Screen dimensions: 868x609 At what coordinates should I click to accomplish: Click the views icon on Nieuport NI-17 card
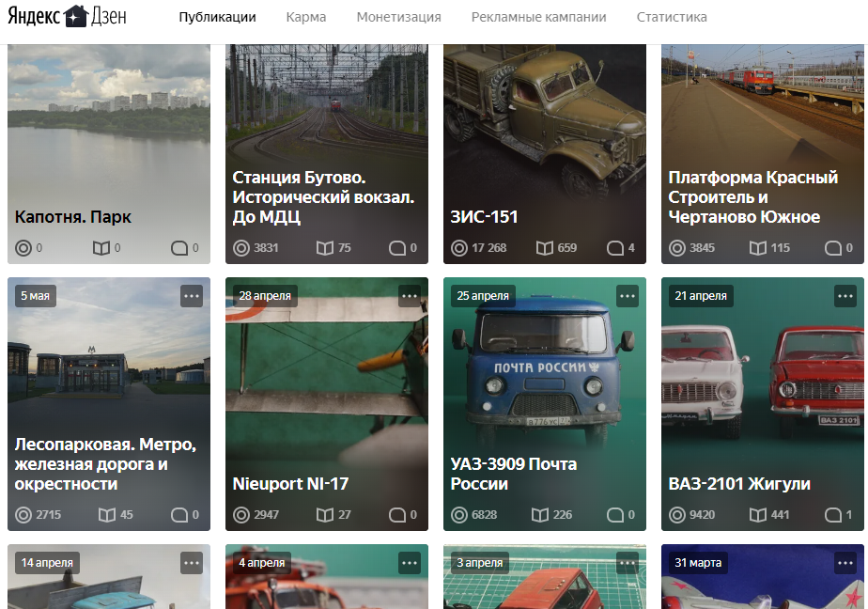coord(241,515)
